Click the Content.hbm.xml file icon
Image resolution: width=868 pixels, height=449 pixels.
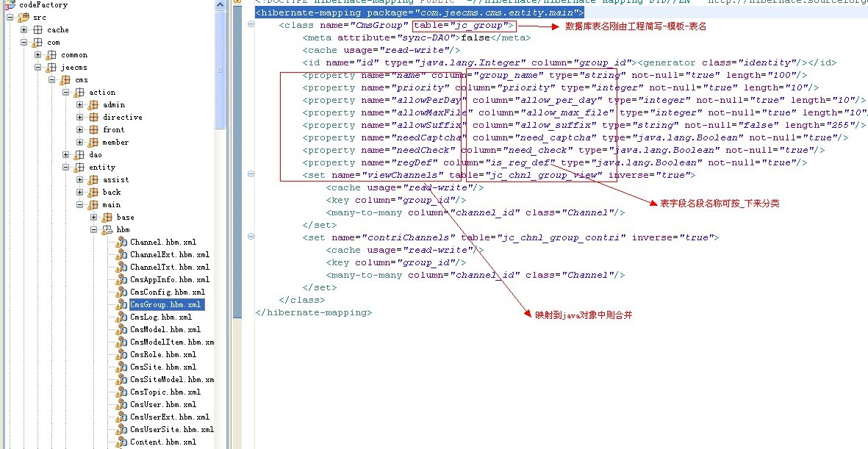pyautogui.click(x=121, y=442)
